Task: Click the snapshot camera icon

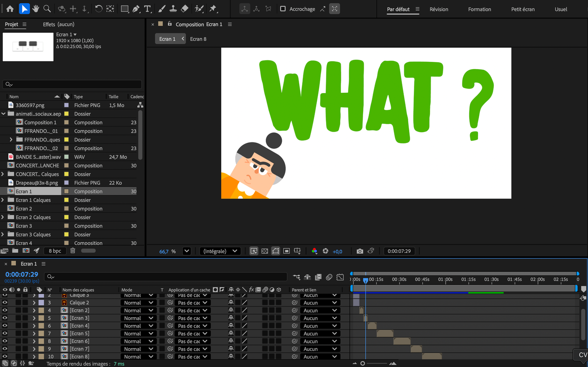Action: 360,251
